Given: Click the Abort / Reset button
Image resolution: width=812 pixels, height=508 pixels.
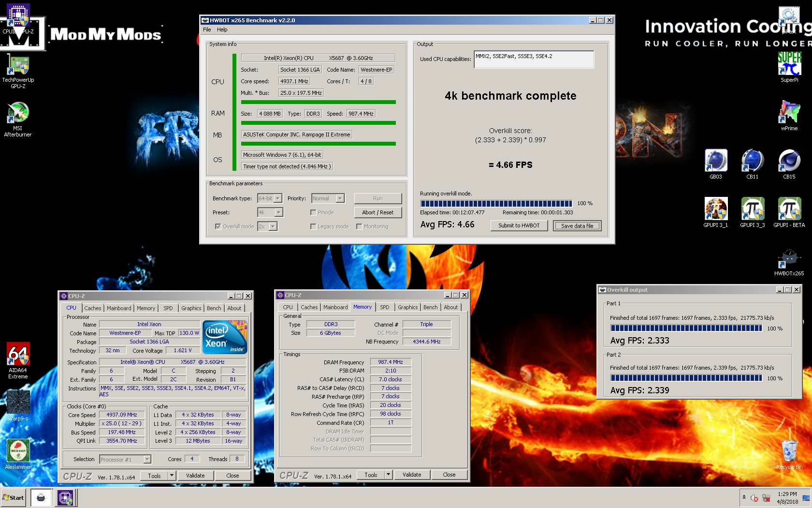Looking at the screenshot, I should click(x=377, y=212).
